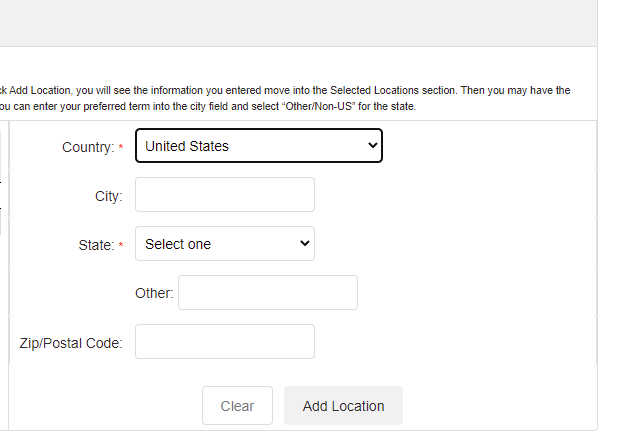
Task: Click the chevron arrow on State select
Action: coord(304,244)
